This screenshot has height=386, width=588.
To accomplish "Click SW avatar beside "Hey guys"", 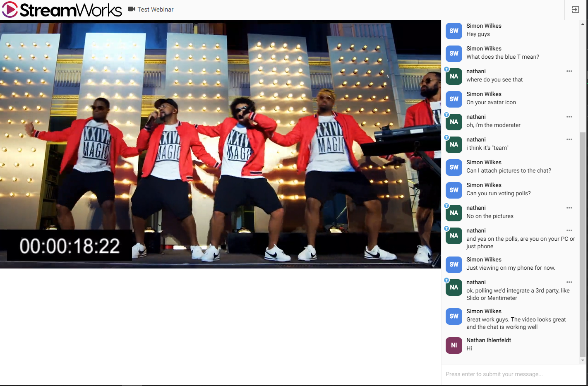I will tap(454, 31).
